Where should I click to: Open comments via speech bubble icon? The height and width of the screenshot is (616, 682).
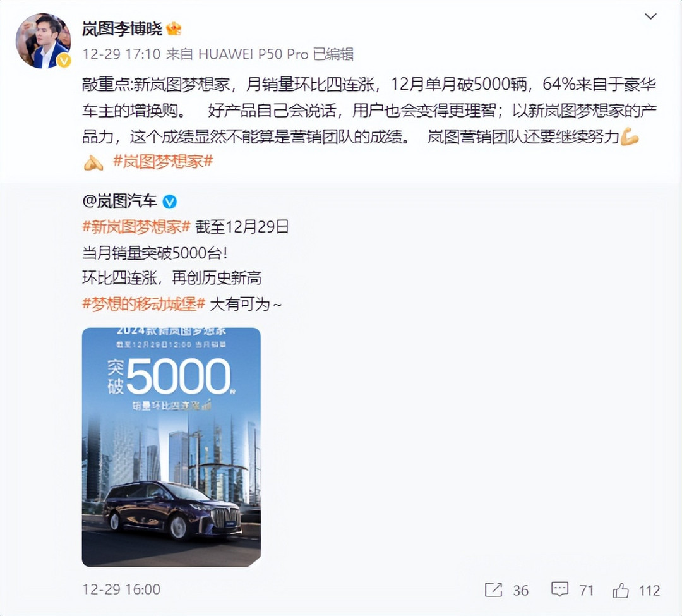559,589
